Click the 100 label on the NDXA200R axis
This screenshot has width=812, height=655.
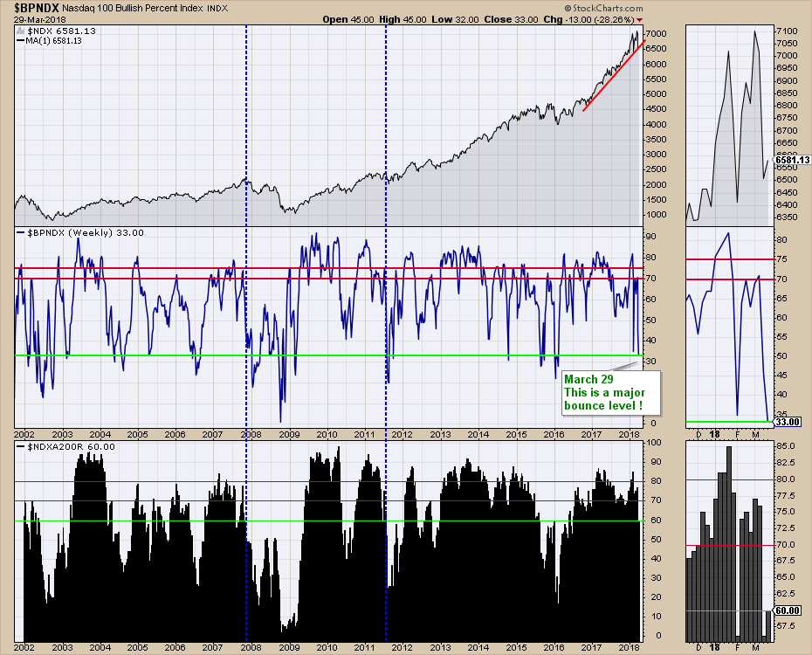click(654, 443)
